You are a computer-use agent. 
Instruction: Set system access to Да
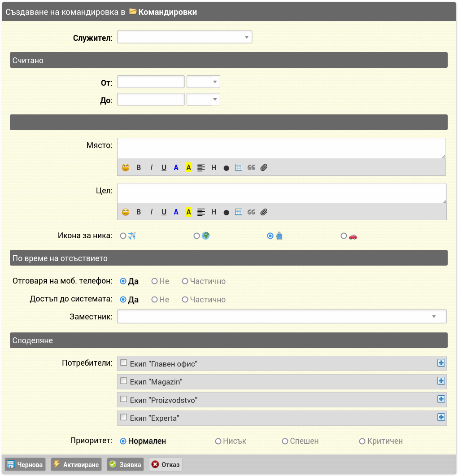click(x=123, y=300)
